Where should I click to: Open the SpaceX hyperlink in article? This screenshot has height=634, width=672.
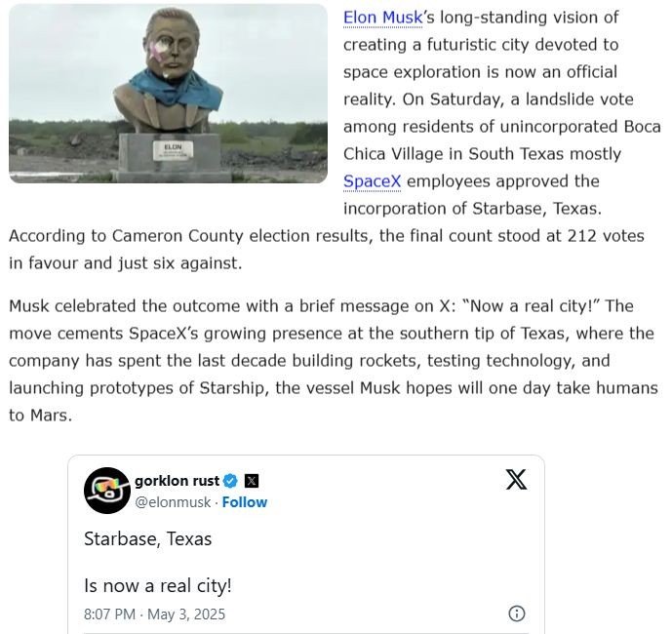tap(372, 181)
